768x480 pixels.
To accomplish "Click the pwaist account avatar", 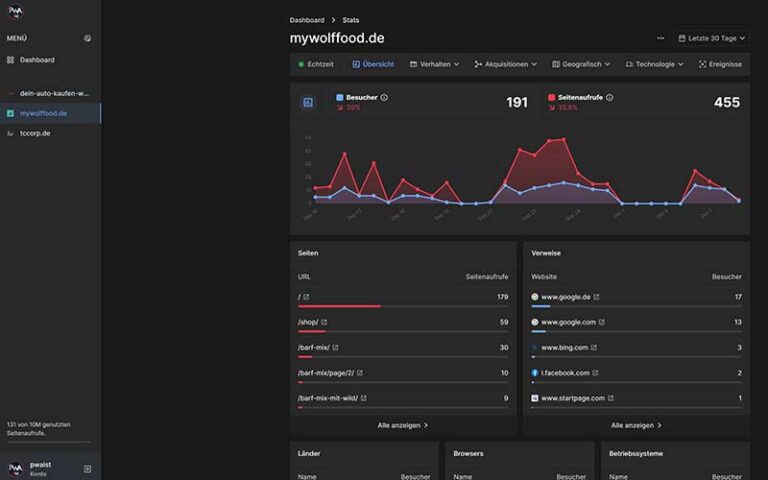I will click(15, 469).
